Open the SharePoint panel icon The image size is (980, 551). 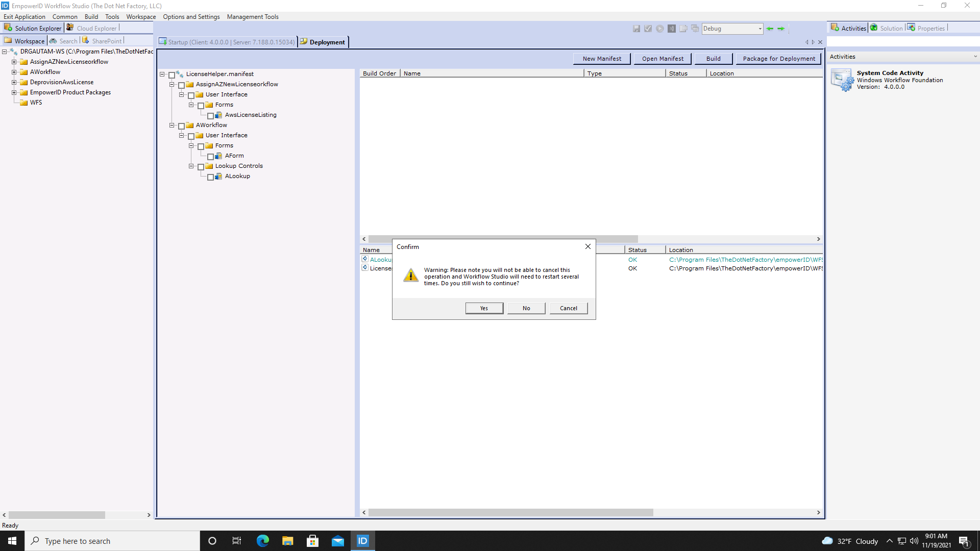pyautogui.click(x=85, y=40)
